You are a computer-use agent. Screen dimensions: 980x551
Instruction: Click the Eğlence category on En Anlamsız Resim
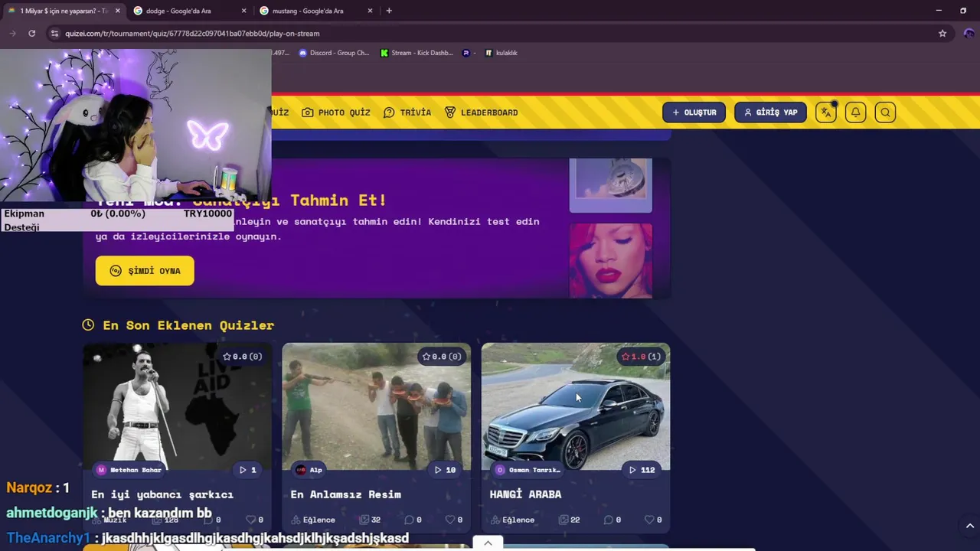click(313, 520)
